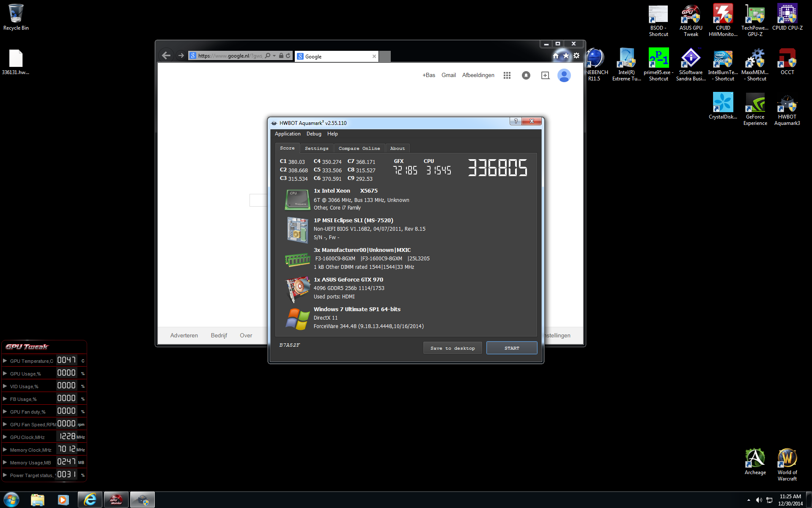812x508 pixels.
Task: Select the Score tab
Action: click(287, 148)
